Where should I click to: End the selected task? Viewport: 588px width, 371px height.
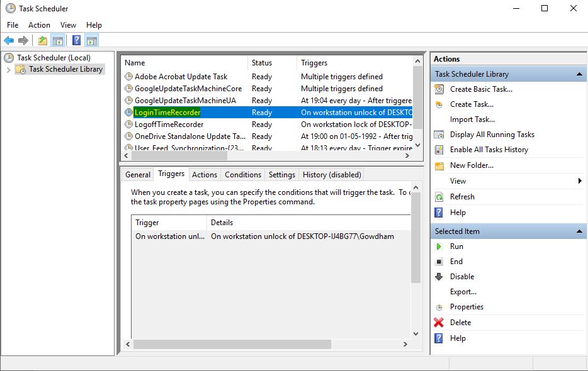coord(439,261)
